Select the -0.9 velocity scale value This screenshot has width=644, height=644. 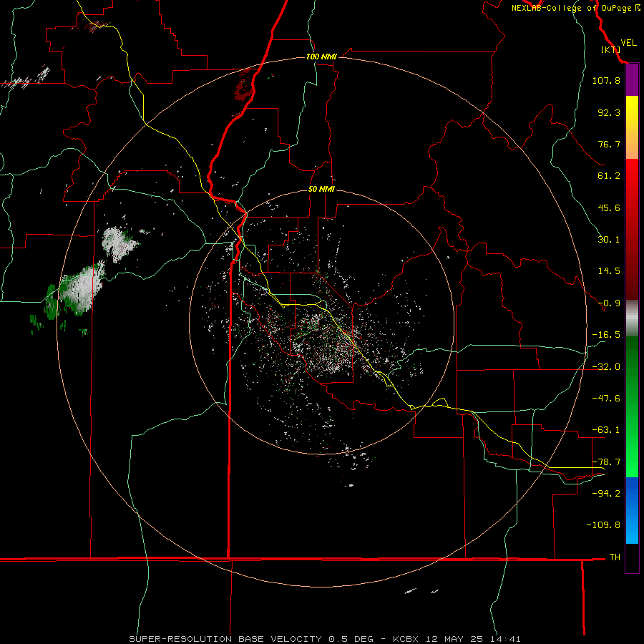click(x=609, y=303)
